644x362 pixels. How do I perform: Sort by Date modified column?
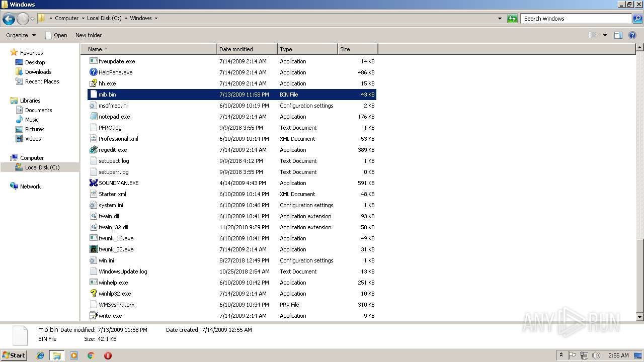tap(247, 49)
